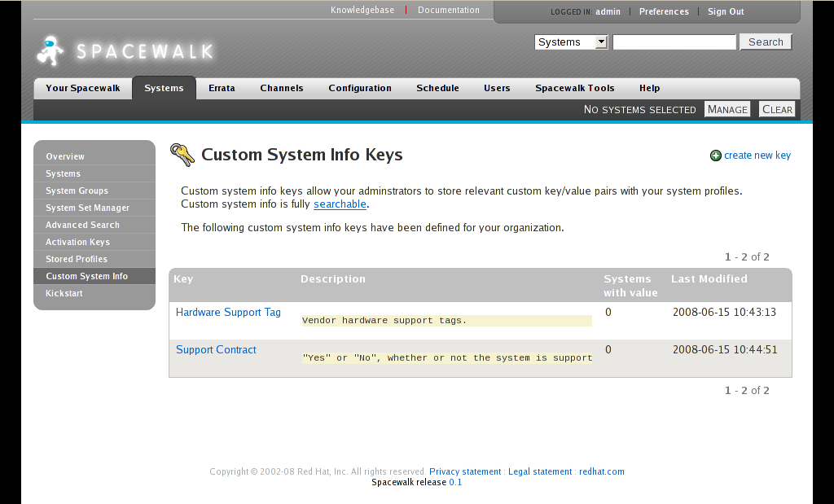The height and width of the screenshot is (504, 834).
Task: Select Overview in the sidebar
Action: [94, 156]
